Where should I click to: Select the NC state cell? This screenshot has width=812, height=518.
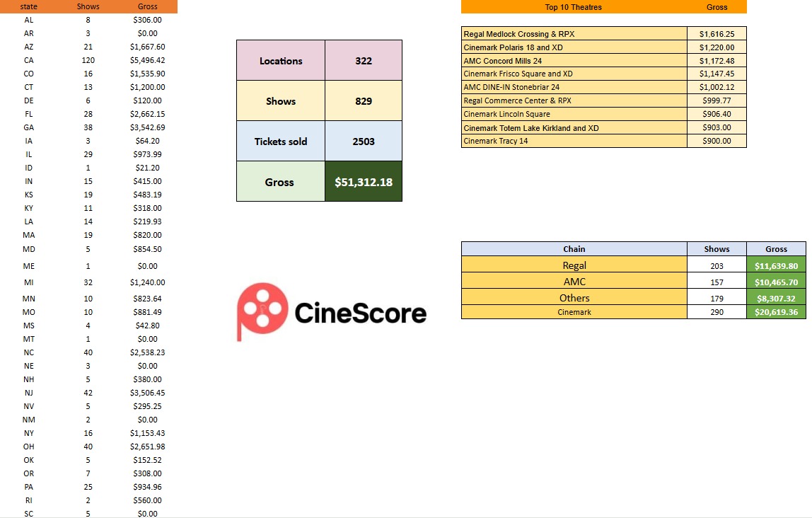pos(28,352)
